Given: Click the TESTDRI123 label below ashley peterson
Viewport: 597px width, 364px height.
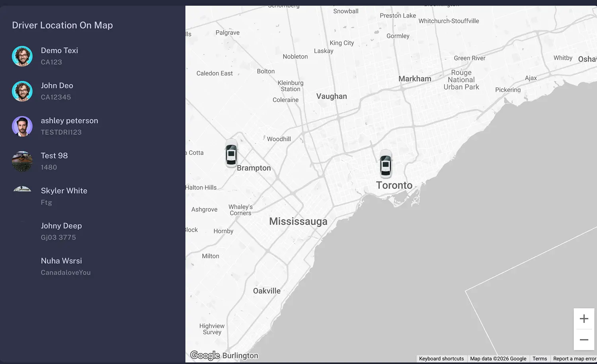Looking at the screenshot, I should (x=61, y=132).
